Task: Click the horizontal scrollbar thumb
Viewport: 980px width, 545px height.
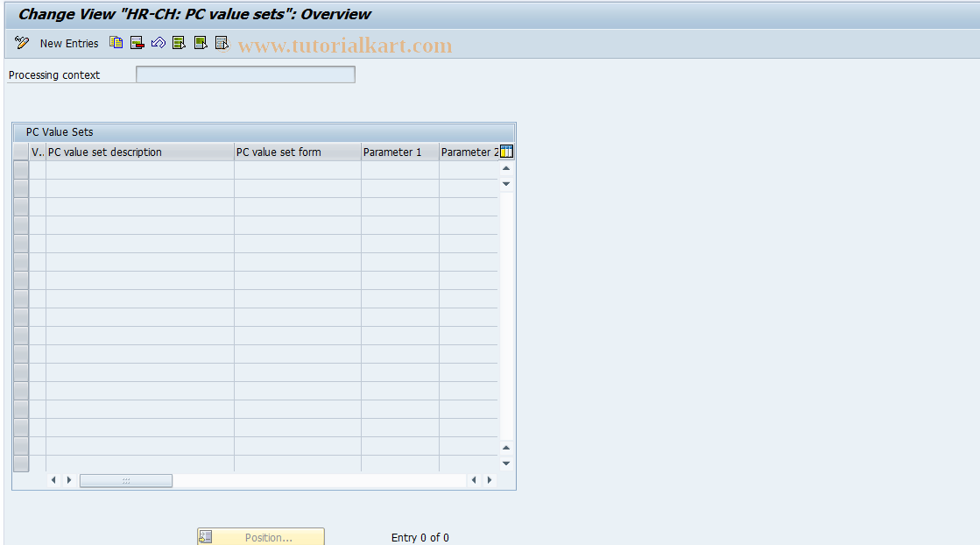Action: (125, 481)
